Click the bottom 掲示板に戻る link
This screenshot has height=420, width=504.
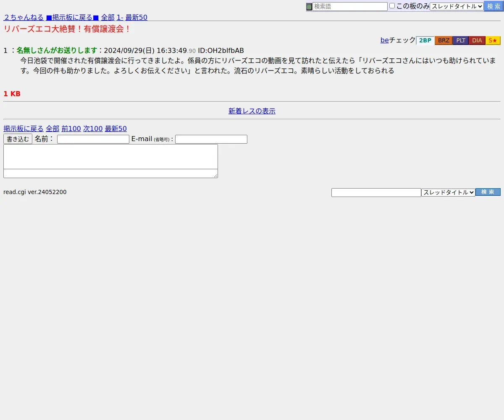click(24, 129)
